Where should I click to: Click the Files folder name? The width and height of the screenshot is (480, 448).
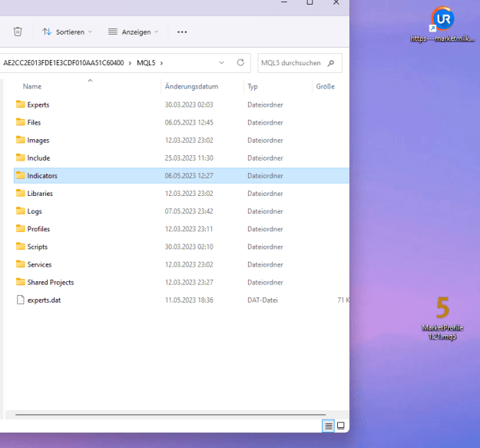pos(34,122)
